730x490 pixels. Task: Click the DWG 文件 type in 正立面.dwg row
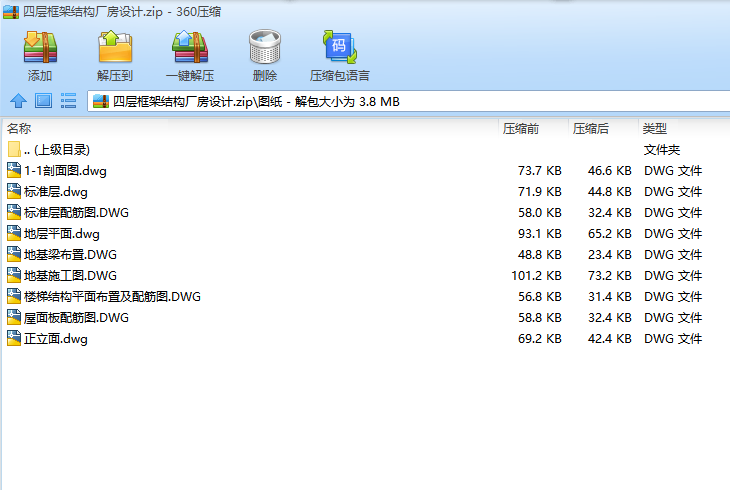tap(673, 339)
